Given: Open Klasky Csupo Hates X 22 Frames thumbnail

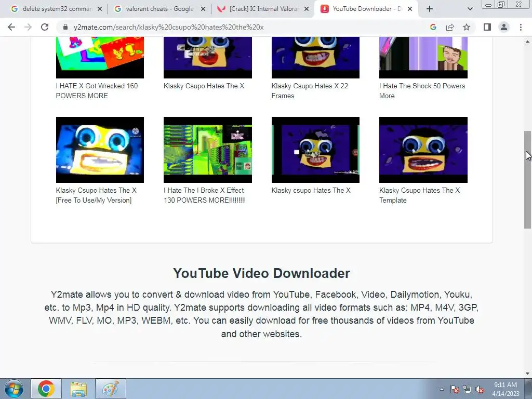Looking at the screenshot, I should point(315,58).
